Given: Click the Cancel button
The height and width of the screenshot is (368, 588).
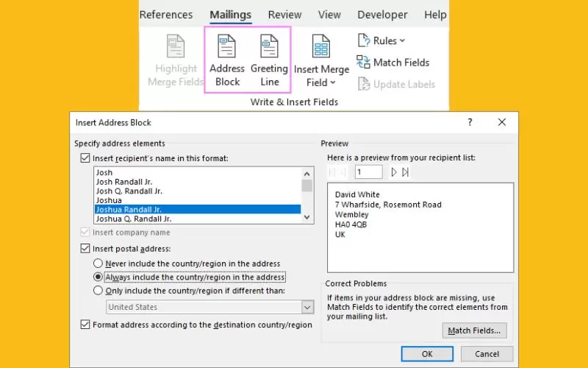Looking at the screenshot, I should pos(487,354).
